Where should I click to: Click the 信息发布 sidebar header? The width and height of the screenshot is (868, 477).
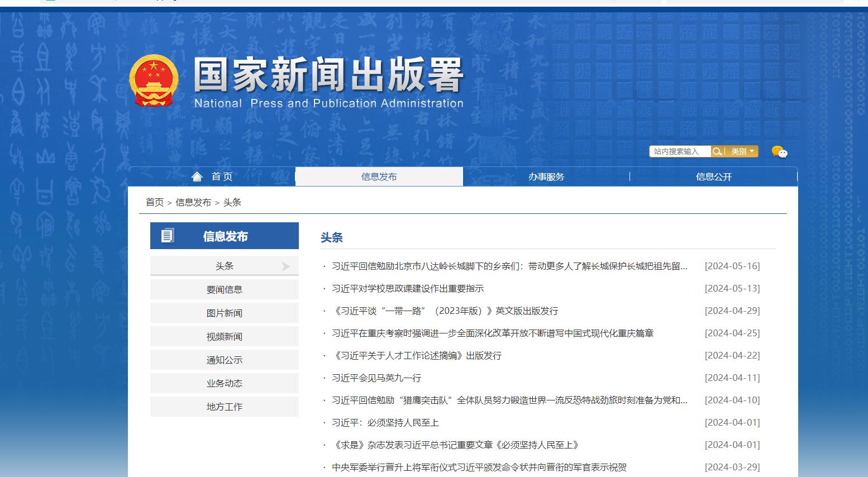tap(225, 236)
